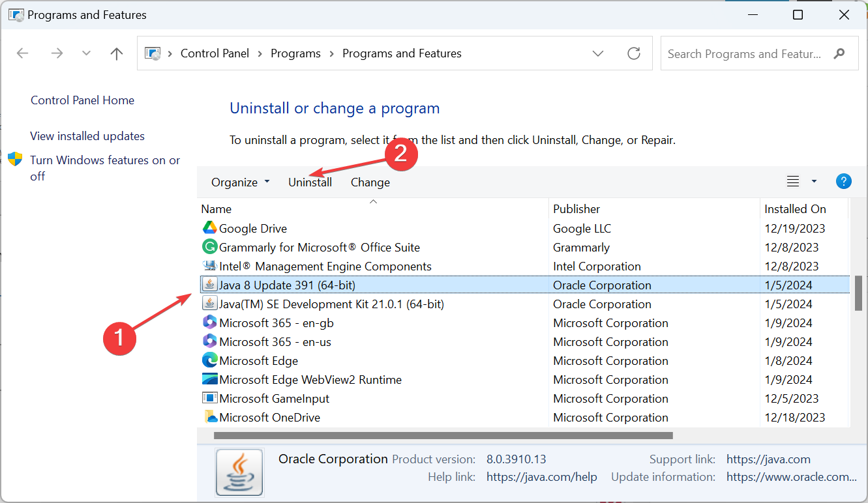Viewport: 868px width, 503px height.
Task: Select the Microsoft OneDrive icon
Action: point(209,417)
